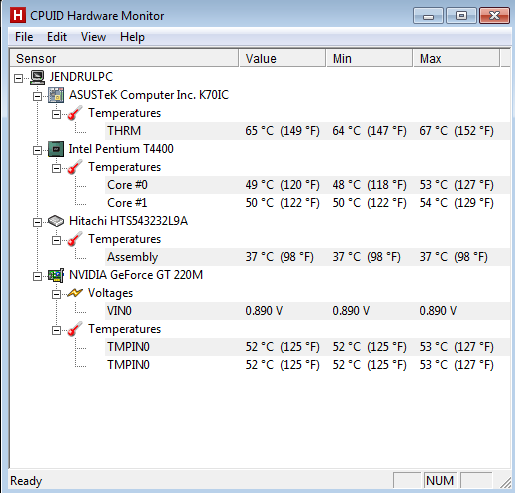The image size is (515, 493).
Task: Close the CPUID Hardware Monitor window
Action: coord(494,16)
